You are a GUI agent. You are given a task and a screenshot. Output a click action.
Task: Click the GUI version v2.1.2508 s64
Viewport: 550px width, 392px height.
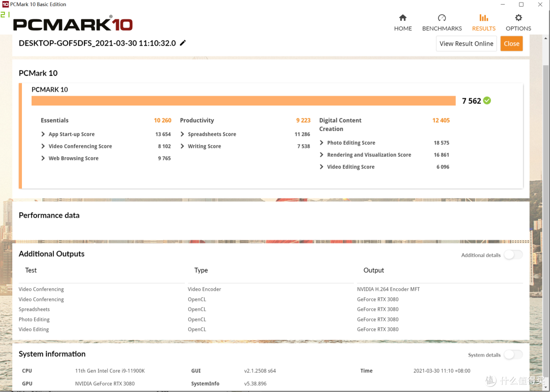point(260,371)
